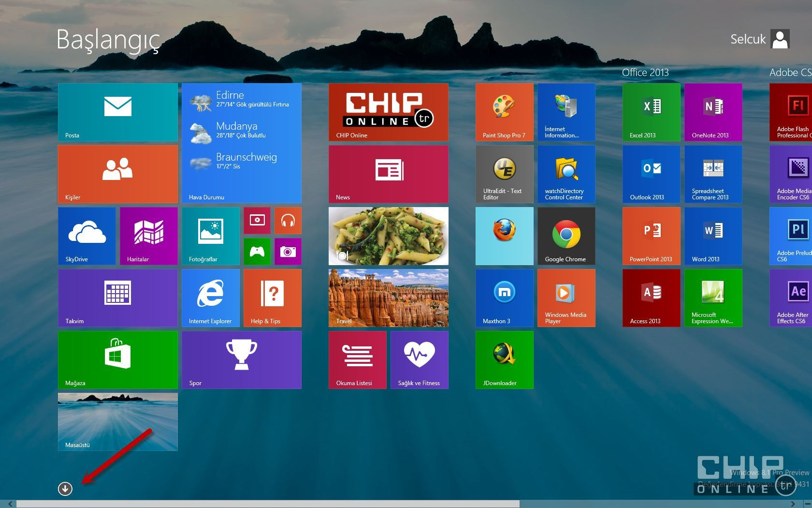Open the Fotoğraflar photos tile
This screenshot has height=508, width=812.
click(211, 236)
